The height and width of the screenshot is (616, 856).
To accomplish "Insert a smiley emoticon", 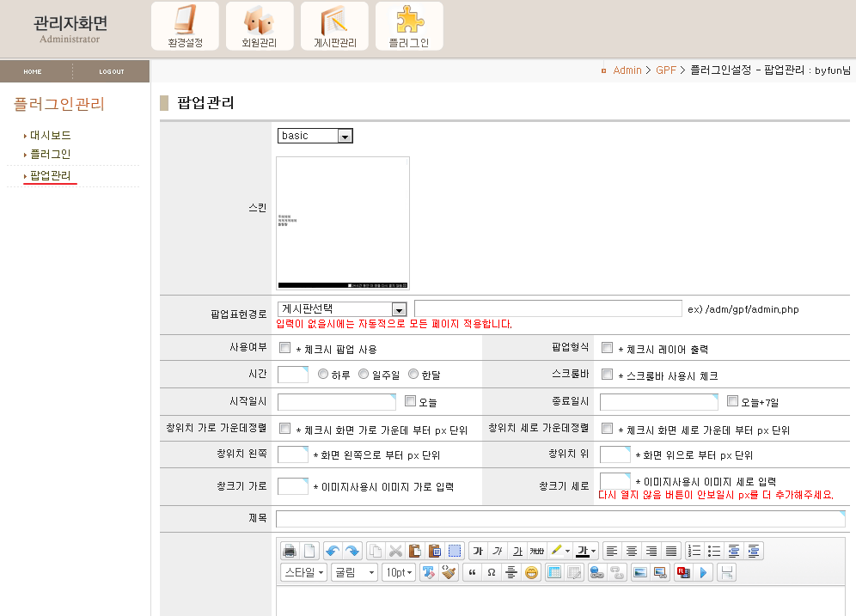I will pos(531,573).
